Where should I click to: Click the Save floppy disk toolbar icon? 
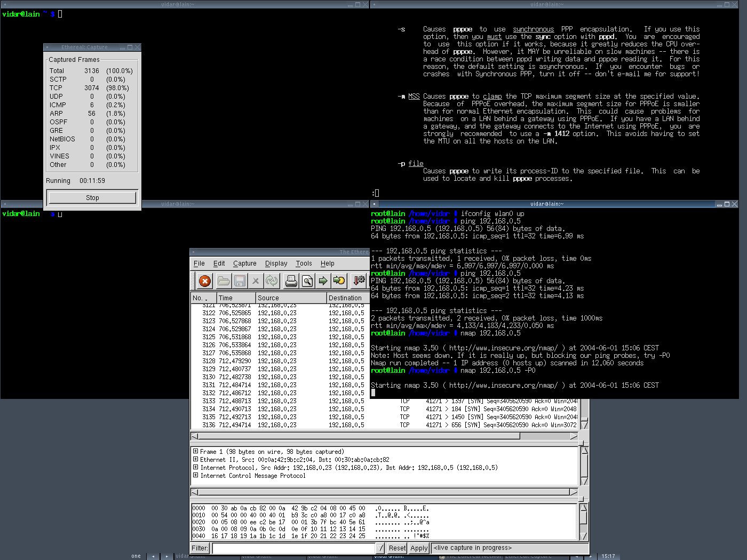click(x=240, y=281)
